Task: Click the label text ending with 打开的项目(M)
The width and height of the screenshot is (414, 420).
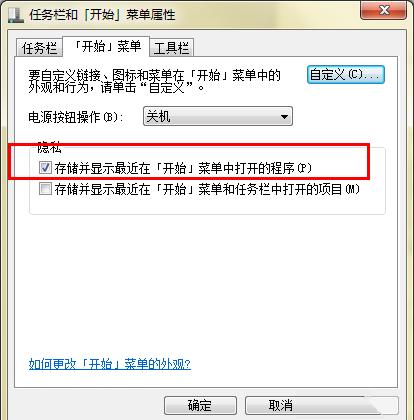Action: [207, 189]
